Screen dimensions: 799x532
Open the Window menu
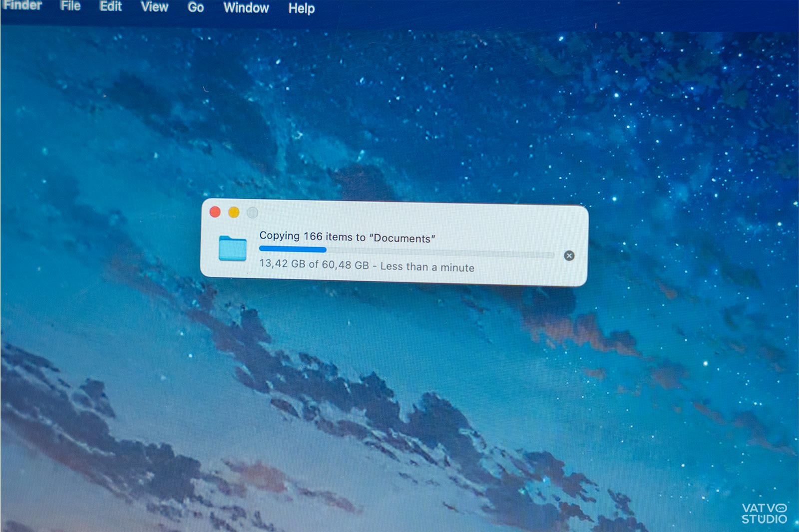point(246,8)
